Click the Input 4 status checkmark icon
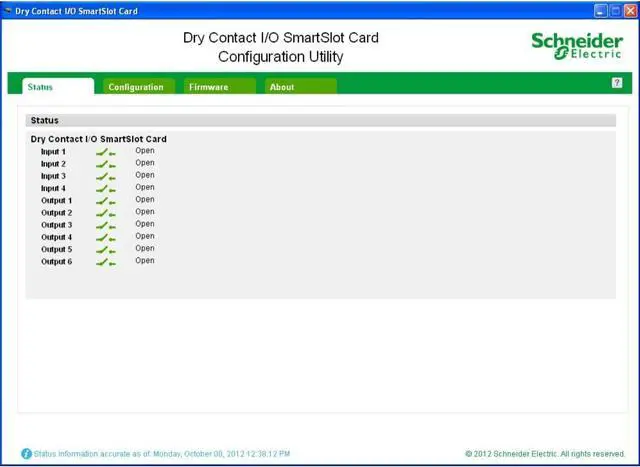This screenshot has width=640, height=467. (x=105, y=188)
